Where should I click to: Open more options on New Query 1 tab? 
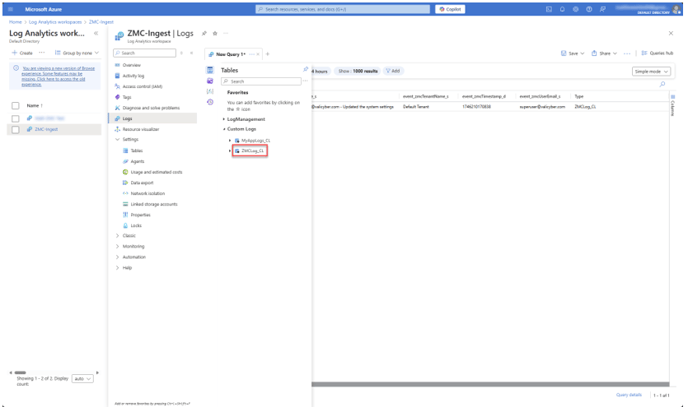click(x=251, y=54)
